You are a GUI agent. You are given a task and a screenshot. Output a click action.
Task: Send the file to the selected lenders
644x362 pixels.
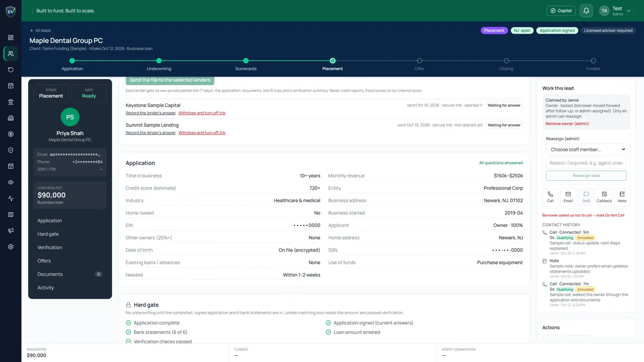click(x=170, y=80)
